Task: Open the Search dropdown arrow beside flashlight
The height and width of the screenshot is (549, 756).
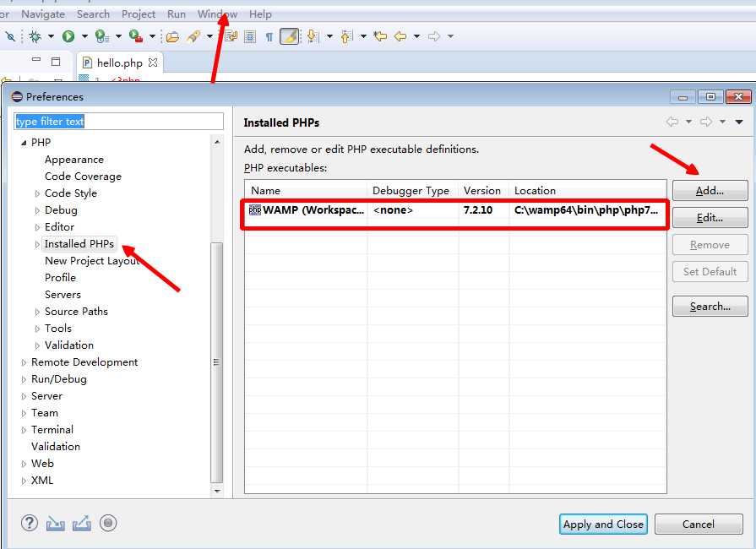Action: click(x=209, y=36)
